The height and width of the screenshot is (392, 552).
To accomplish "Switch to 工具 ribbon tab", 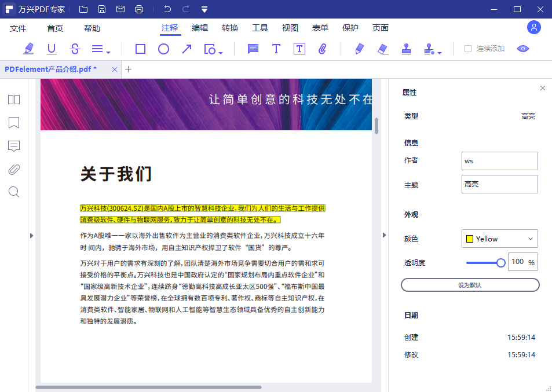I will 260,28.
